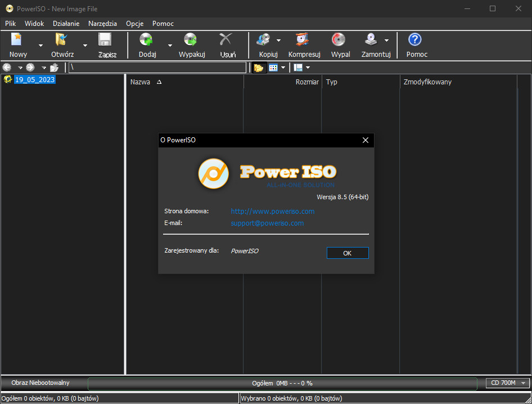Image resolution: width=532 pixels, height=404 pixels.
Task: Open the image properties dropdown arrow
Action: point(308,68)
